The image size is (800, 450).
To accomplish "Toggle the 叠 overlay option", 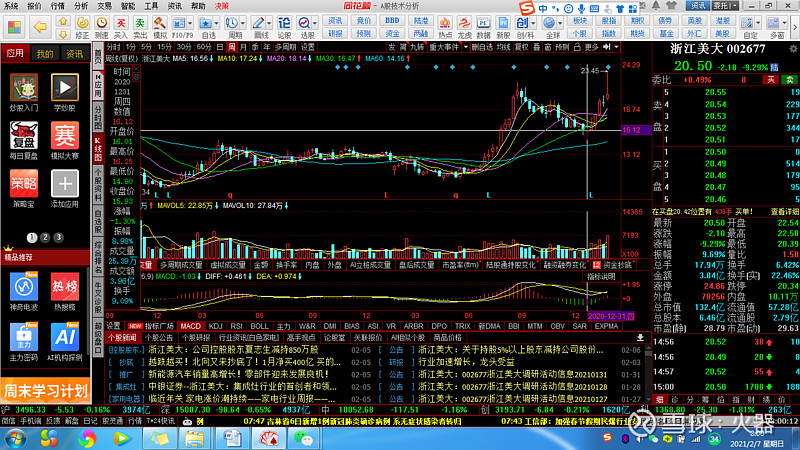I will 536,47.
